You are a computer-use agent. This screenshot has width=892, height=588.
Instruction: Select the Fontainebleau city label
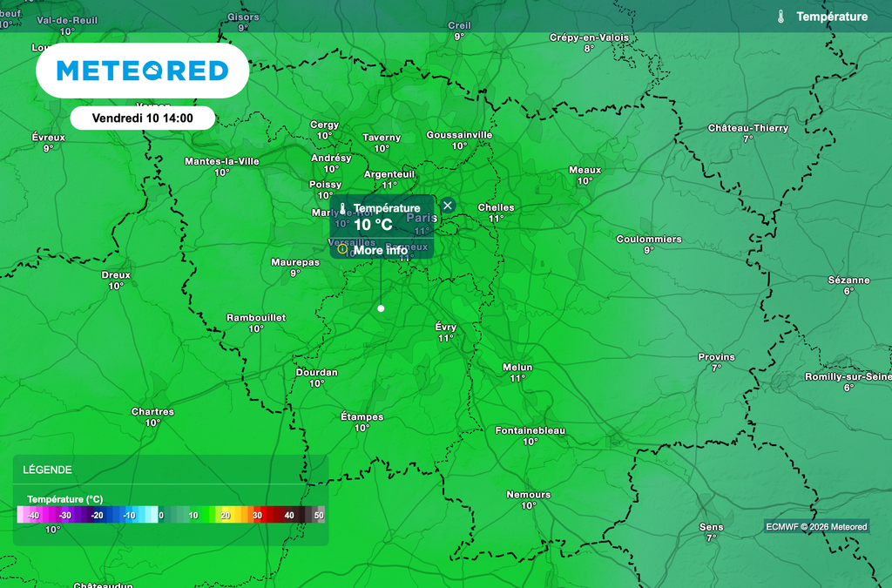coord(530,431)
